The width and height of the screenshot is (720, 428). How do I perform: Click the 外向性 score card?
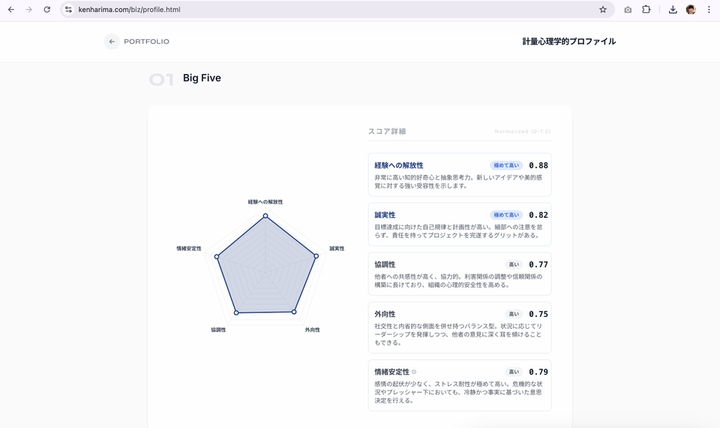pyautogui.click(x=459, y=328)
